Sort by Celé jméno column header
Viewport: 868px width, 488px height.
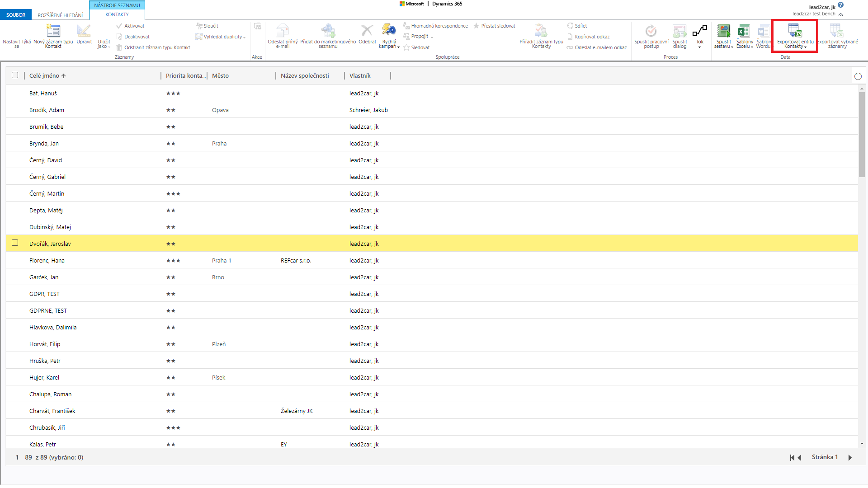44,75
